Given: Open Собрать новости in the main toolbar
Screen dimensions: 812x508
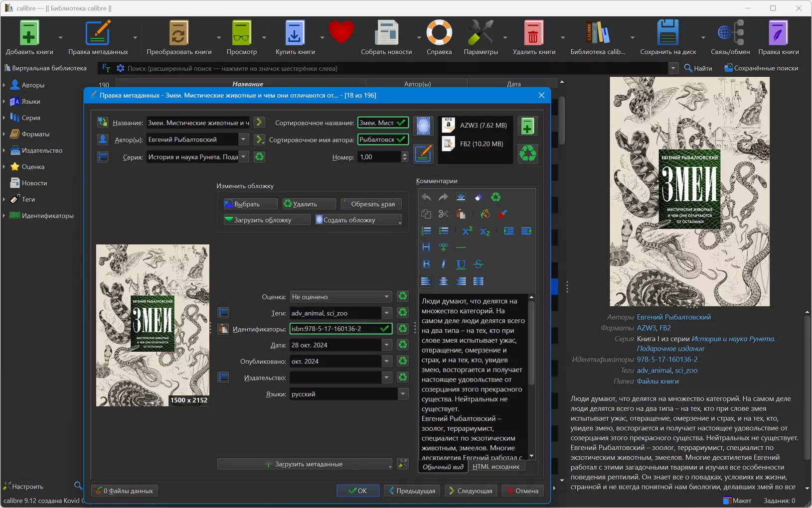Looking at the screenshot, I should click(386, 38).
